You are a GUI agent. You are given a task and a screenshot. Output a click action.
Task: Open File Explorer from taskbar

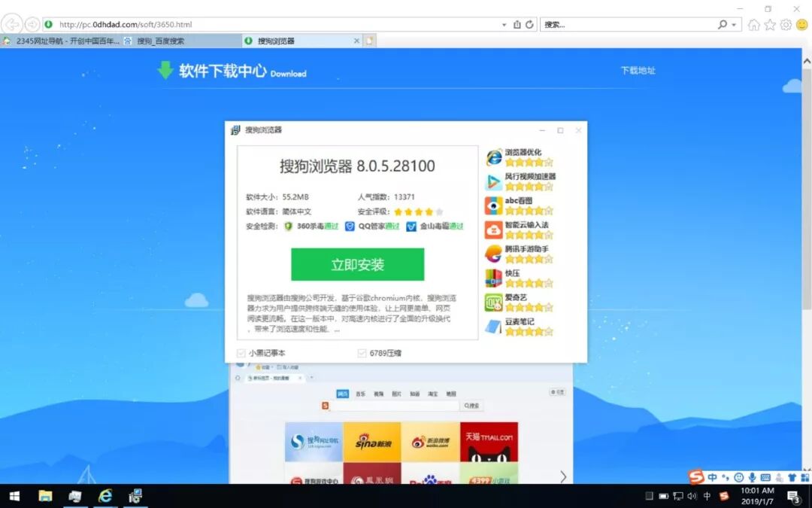coord(45,496)
